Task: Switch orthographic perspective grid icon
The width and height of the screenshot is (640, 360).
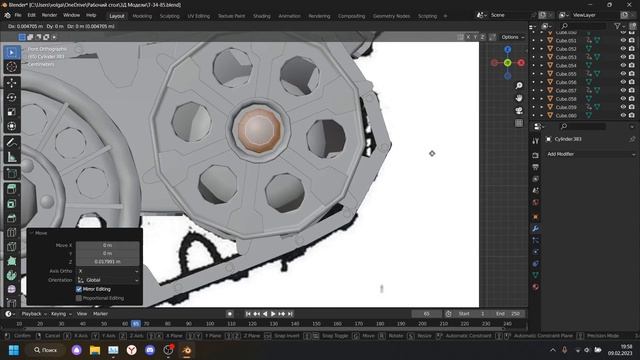Action: tap(519, 123)
